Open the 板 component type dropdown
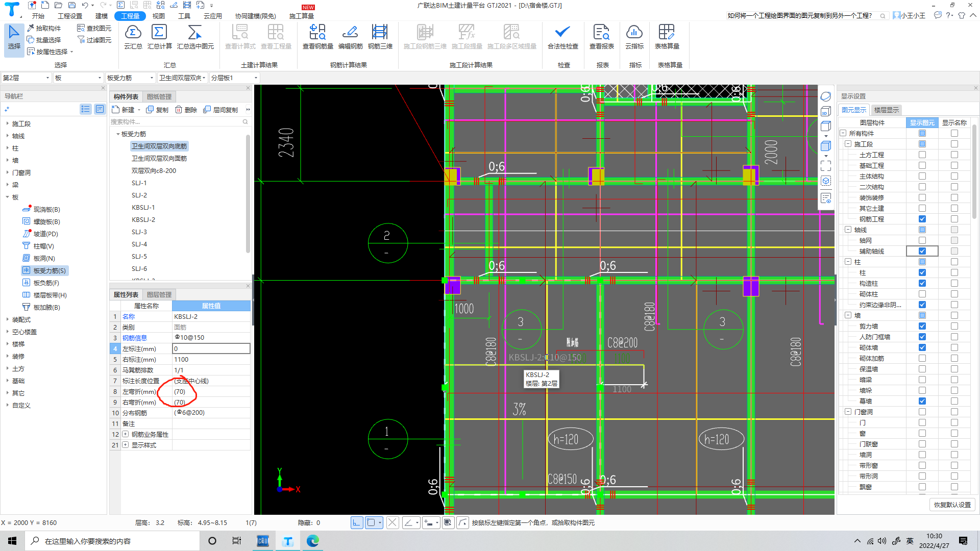The image size is (980, 551). 79,78
